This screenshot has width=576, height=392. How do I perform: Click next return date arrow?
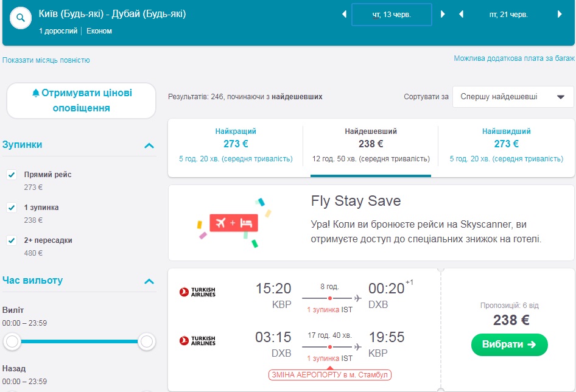click(x=560, y=14)
